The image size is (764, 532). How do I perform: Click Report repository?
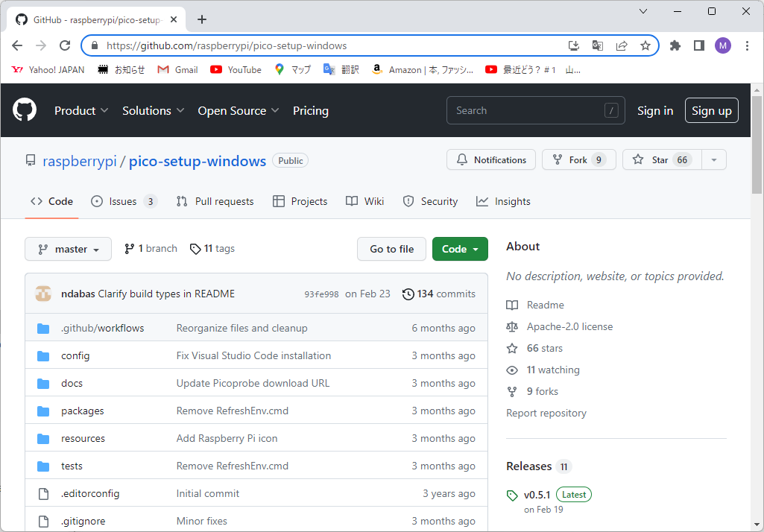(x=546, y=413)
